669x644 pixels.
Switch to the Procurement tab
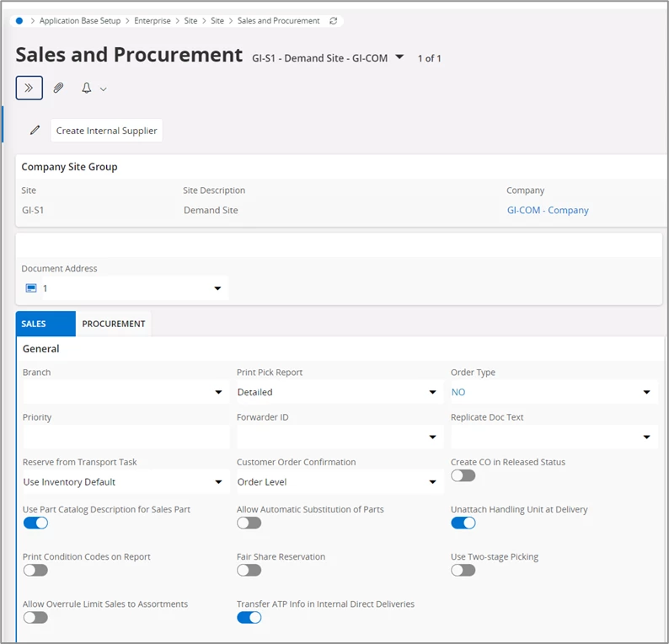coord(114,324)
